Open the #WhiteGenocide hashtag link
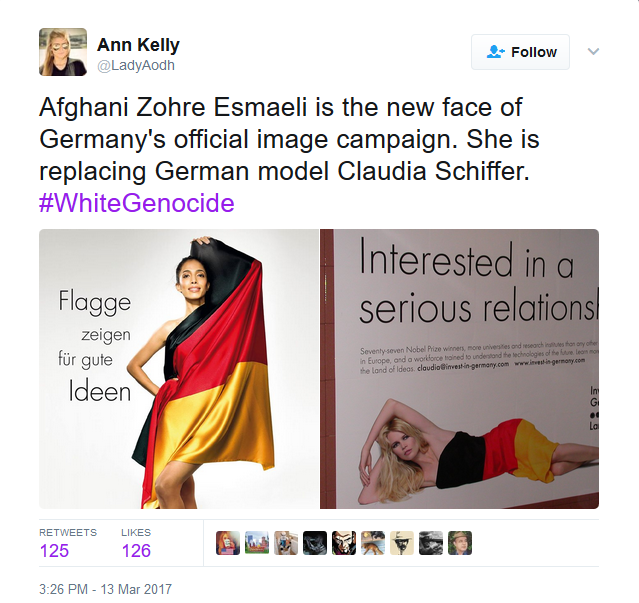 pos(137,202)
